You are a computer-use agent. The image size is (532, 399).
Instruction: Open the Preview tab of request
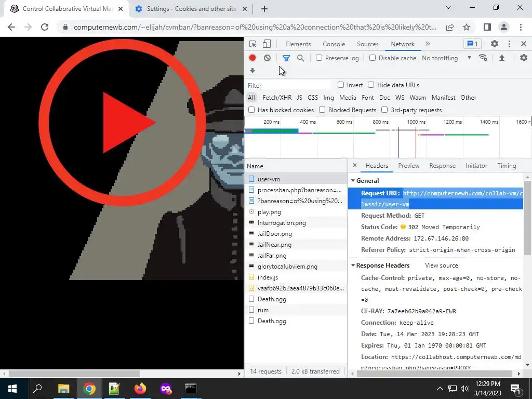(408, 166)
